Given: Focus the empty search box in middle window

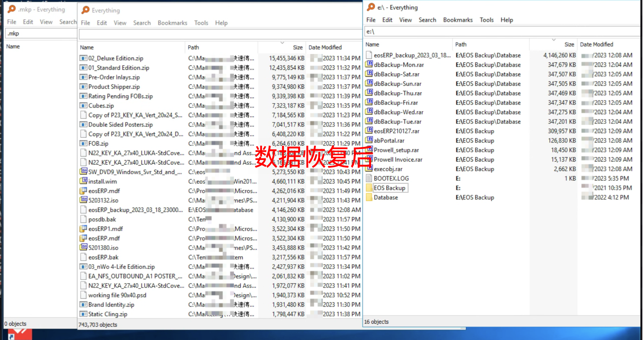Looking at the screenshot, I should coord(220,34).
